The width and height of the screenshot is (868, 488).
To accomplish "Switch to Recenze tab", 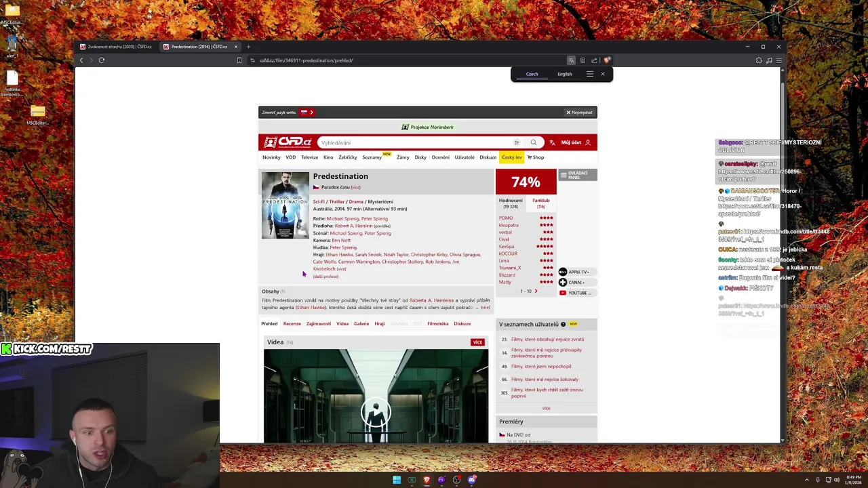I will click(x=292, y=324).
